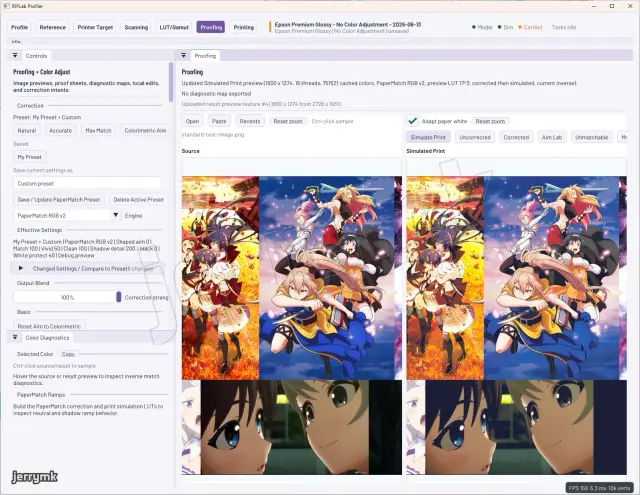Switch to the Reference tab

(x=53, y=27)
